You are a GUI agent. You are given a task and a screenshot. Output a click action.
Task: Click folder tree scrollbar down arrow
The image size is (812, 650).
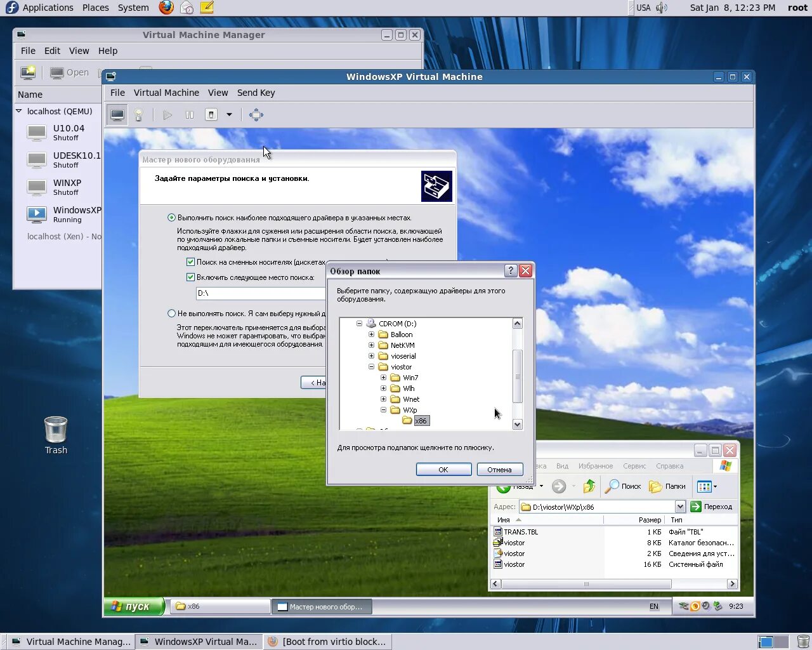517,425
